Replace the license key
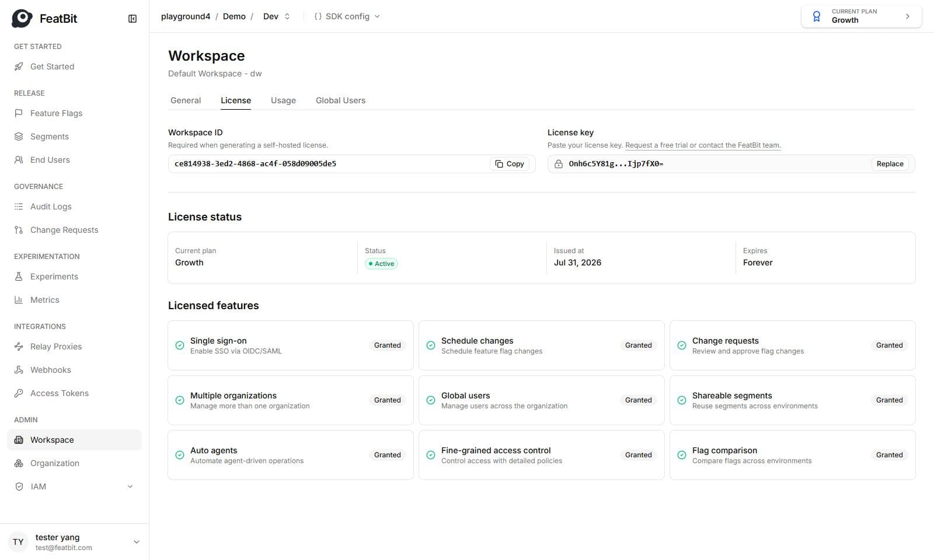This screenshot has width=934, height=560. click(x=890, y=164)
